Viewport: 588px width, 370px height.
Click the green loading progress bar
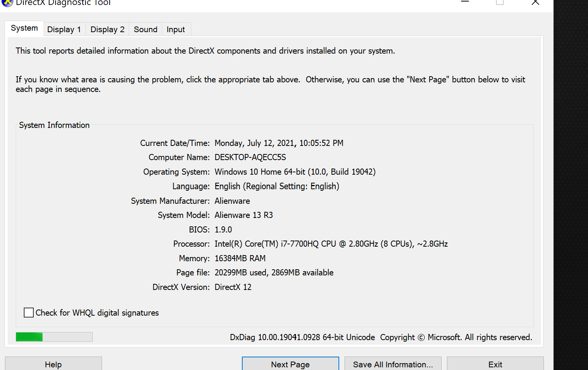point(54,337)
